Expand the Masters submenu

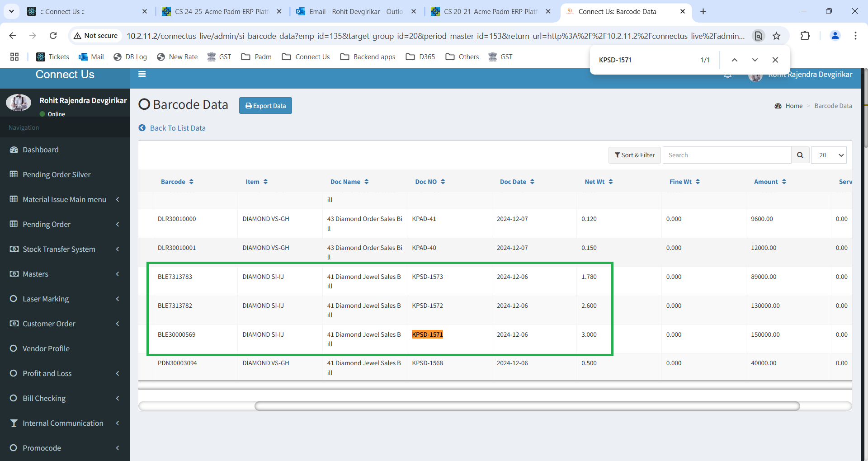(x=65, y=274)
